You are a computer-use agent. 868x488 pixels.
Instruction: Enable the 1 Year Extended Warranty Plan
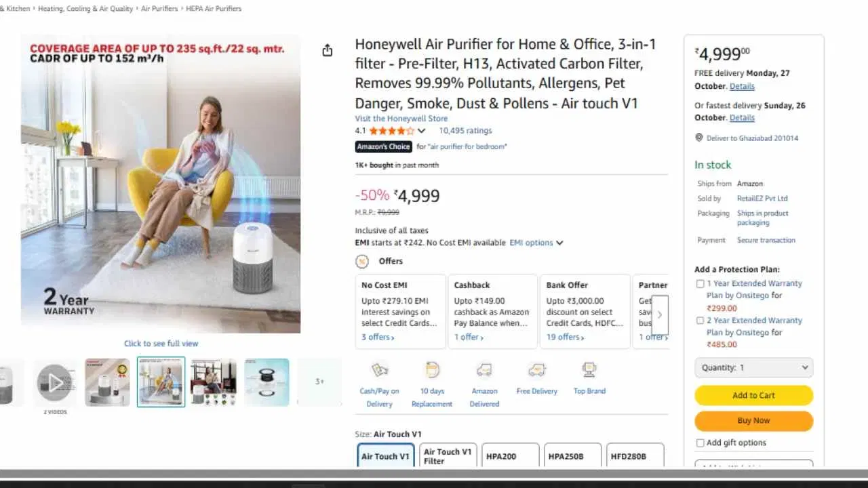click(x=700, y=283)
